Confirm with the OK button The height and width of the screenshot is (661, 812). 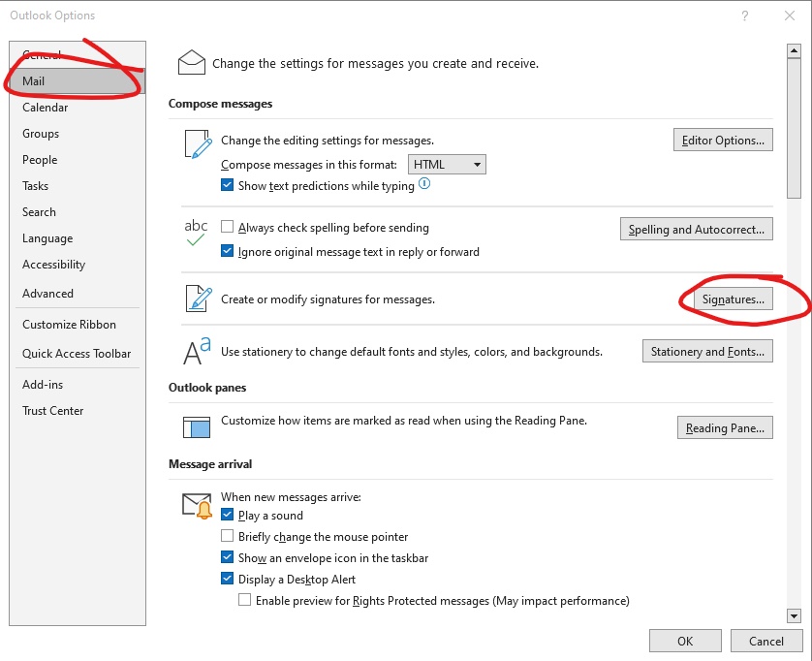[x=685, y=641]
